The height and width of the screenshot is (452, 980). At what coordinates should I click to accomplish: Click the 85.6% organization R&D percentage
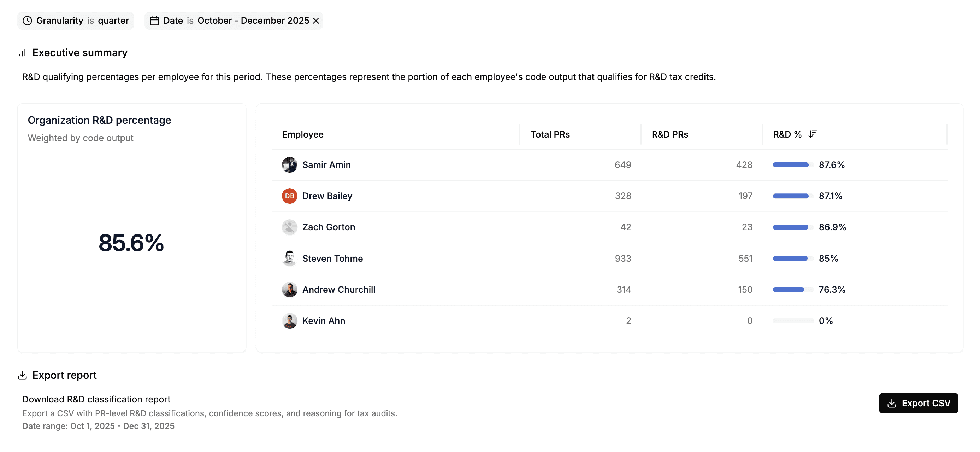pyautogui.click(x=131, y=243)
